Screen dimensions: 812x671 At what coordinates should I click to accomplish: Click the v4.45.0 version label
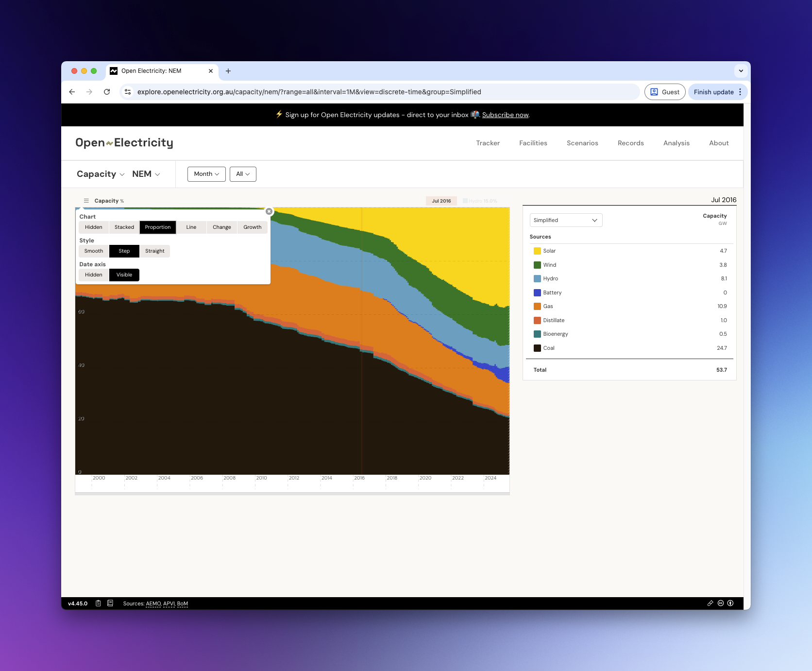78,603
